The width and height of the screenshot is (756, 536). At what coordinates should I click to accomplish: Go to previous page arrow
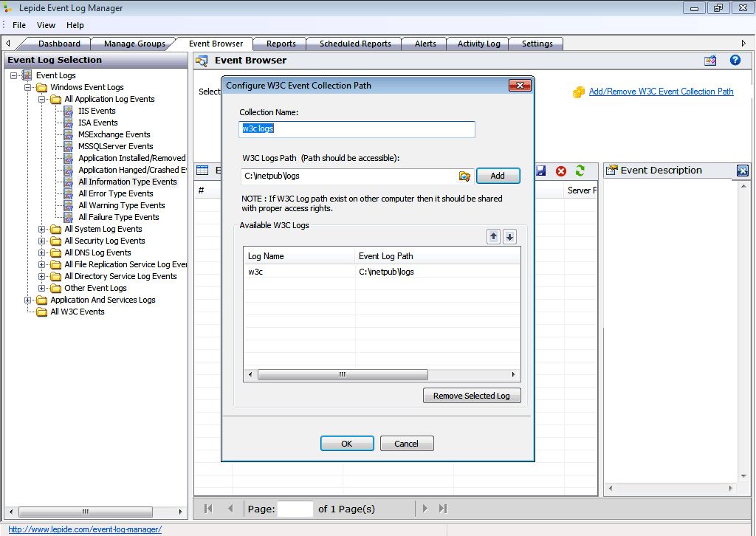230,509
